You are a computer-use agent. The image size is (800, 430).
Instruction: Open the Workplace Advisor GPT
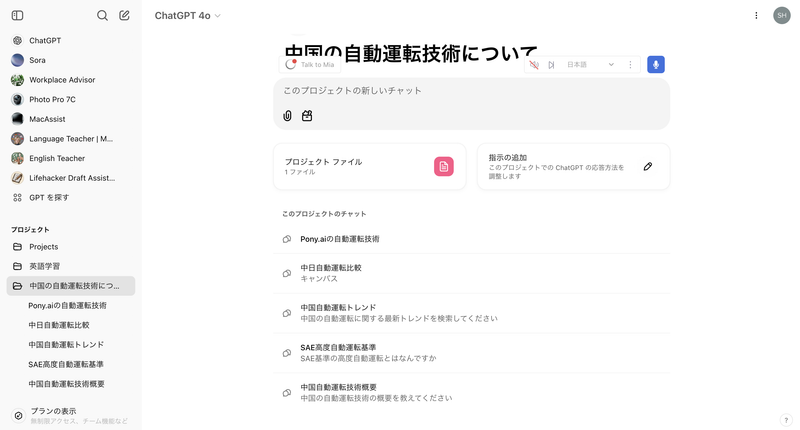pyautogui.click(x=71, y=80)
